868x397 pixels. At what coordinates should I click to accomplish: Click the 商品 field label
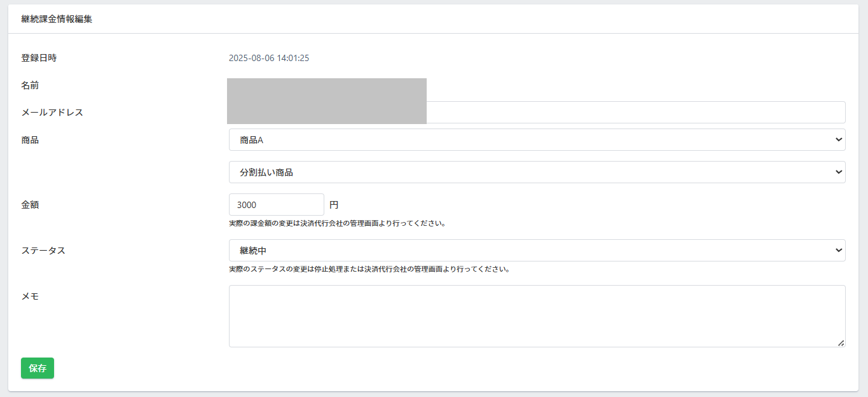click(x=30, y=140)
